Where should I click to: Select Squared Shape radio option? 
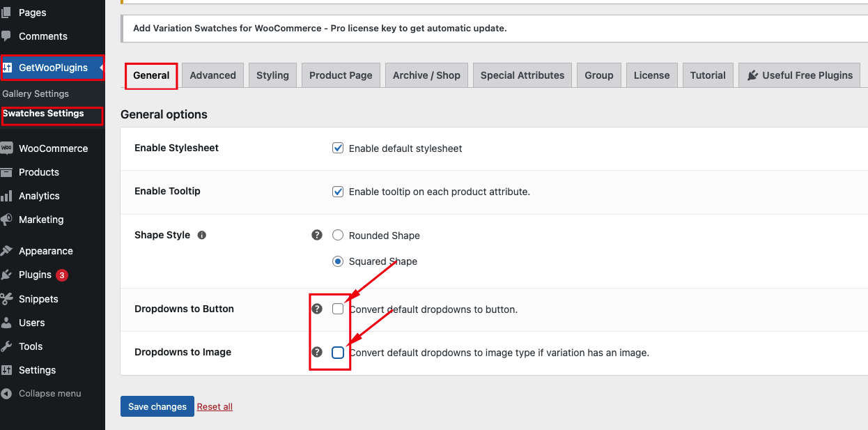pos(338,261)
